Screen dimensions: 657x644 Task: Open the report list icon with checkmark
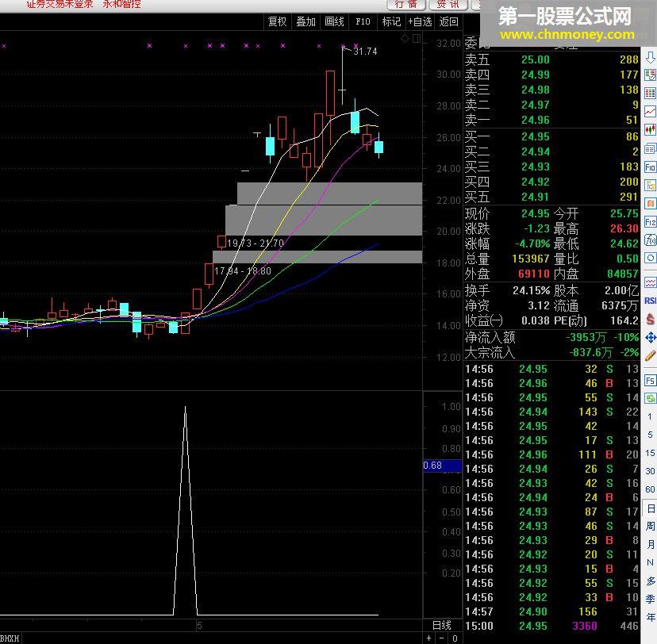(651, 75)
